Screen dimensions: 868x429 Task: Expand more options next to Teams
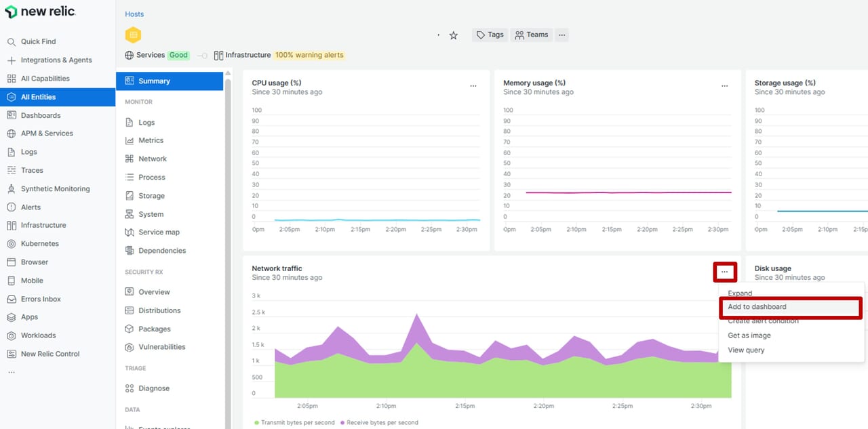(x=561, y=35)
